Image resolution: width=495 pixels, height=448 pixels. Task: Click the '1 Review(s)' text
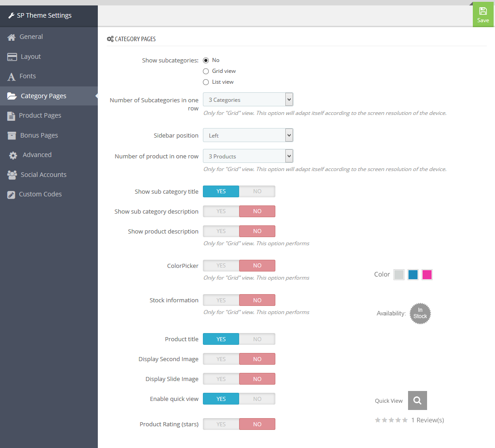tap(428, 420)
